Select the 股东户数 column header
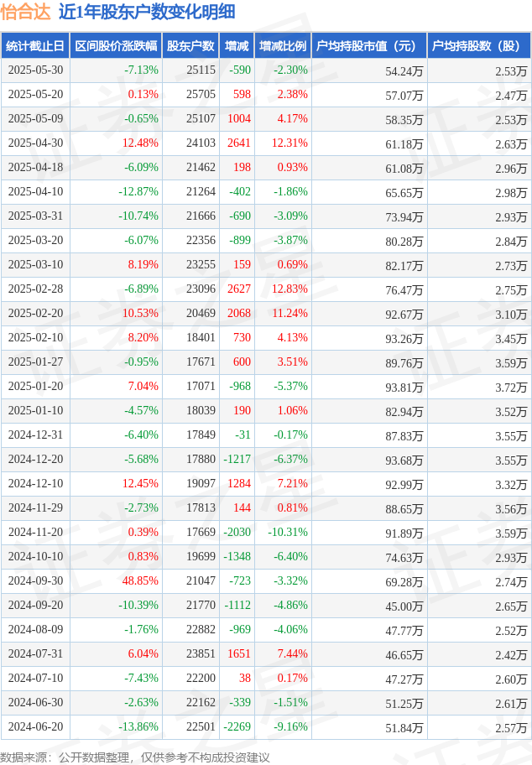The width and height of the screenshot is (532, 765). (190, 46)
